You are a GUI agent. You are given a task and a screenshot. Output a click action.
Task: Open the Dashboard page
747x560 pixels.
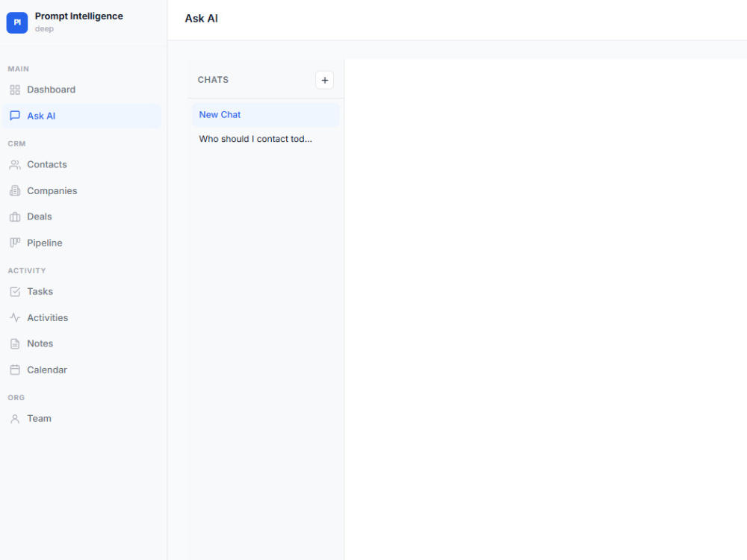[81, 90]
